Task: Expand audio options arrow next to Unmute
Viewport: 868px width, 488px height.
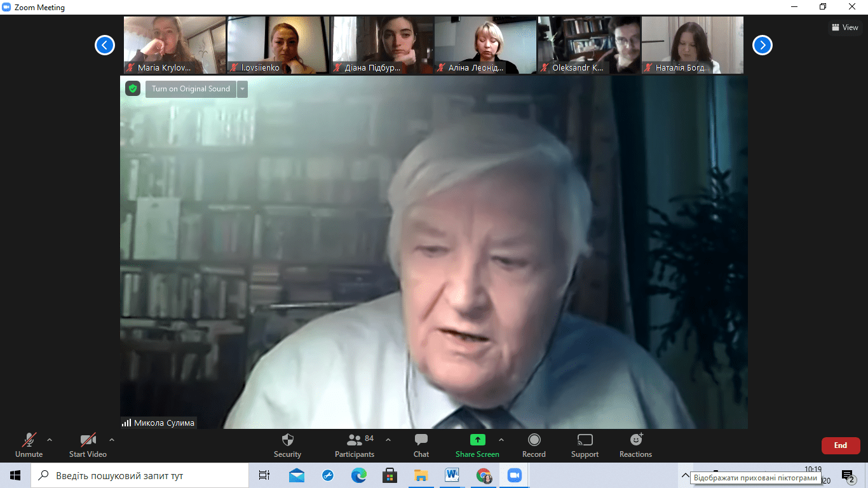Action: click(x=50, y=440)
